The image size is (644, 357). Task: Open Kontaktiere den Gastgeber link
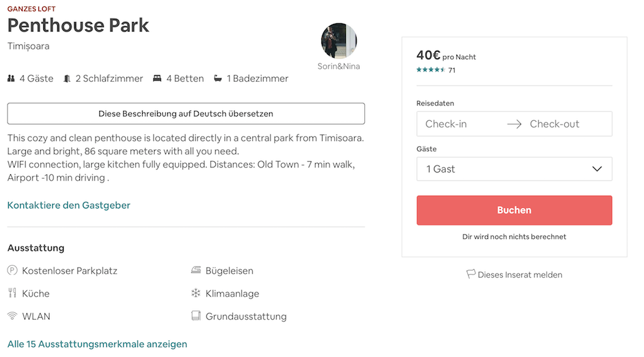pyautogui.click(x=69, y=205)
